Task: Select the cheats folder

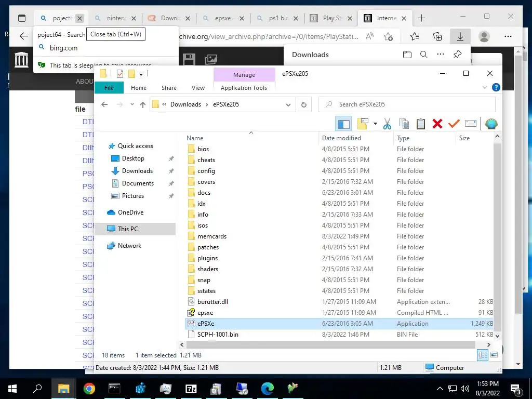Action: tap(206, 160)
